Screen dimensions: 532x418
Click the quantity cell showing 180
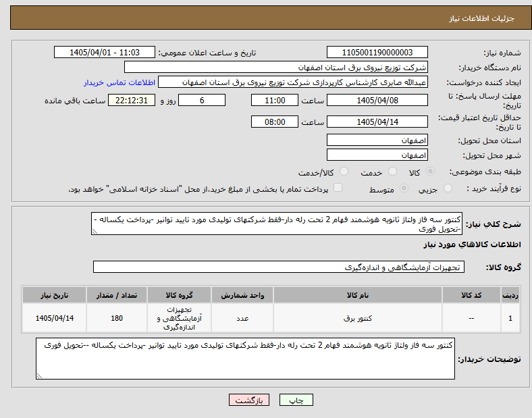117,318
